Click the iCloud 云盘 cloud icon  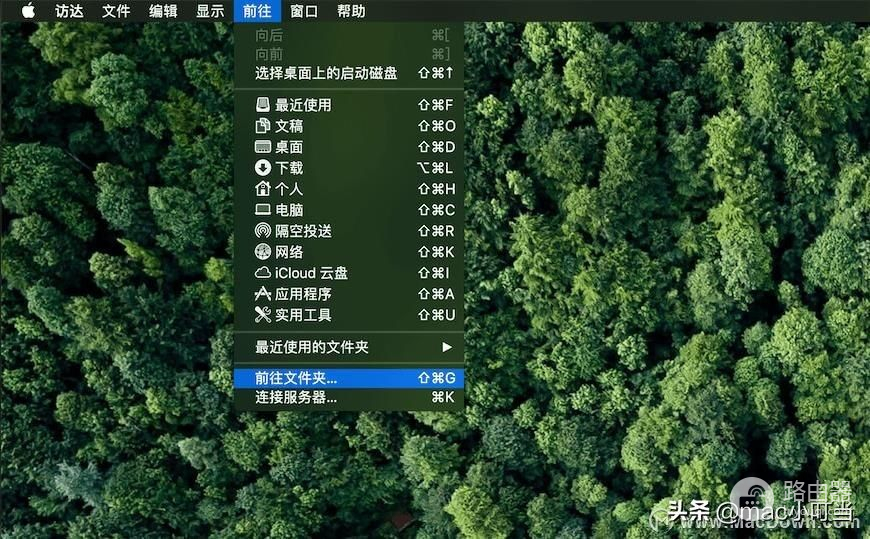(262, 273)
